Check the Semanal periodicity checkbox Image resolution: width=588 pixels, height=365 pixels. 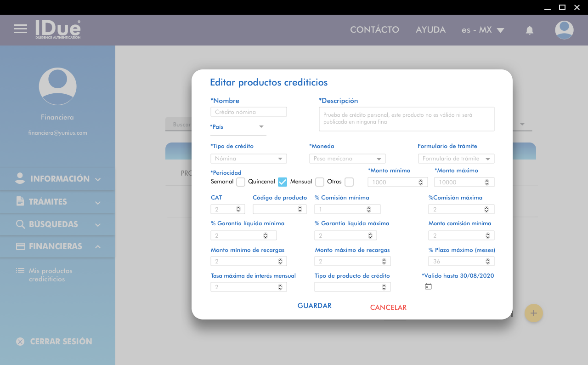coord(241,182)
